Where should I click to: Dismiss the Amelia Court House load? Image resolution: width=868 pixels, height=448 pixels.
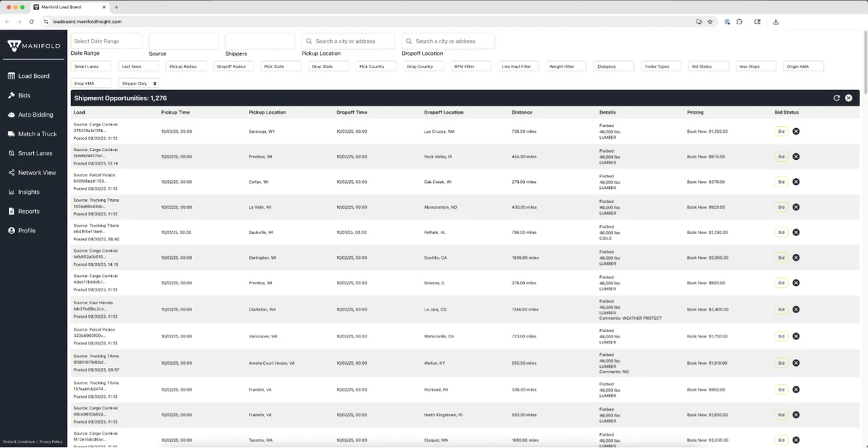796,363
